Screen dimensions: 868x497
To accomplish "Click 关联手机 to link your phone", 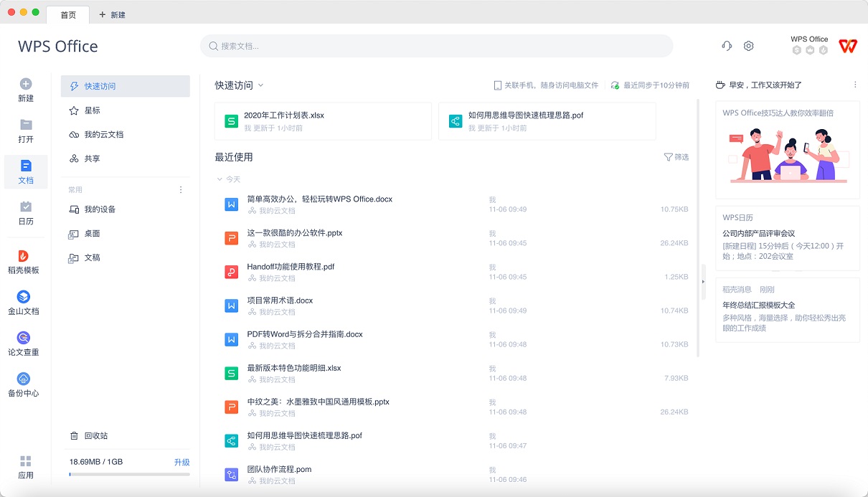I will (515, 85).
